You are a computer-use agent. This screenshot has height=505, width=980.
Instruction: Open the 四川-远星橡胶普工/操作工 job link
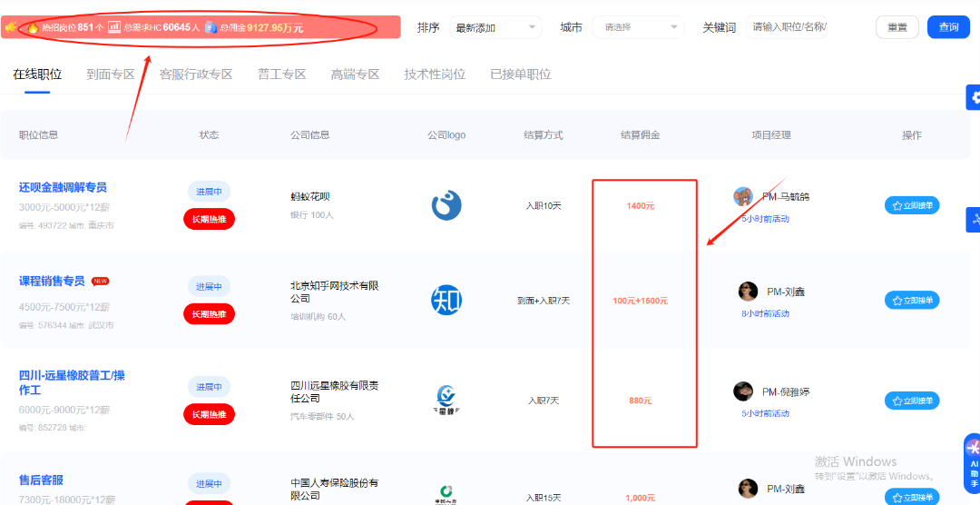point(72,383)
